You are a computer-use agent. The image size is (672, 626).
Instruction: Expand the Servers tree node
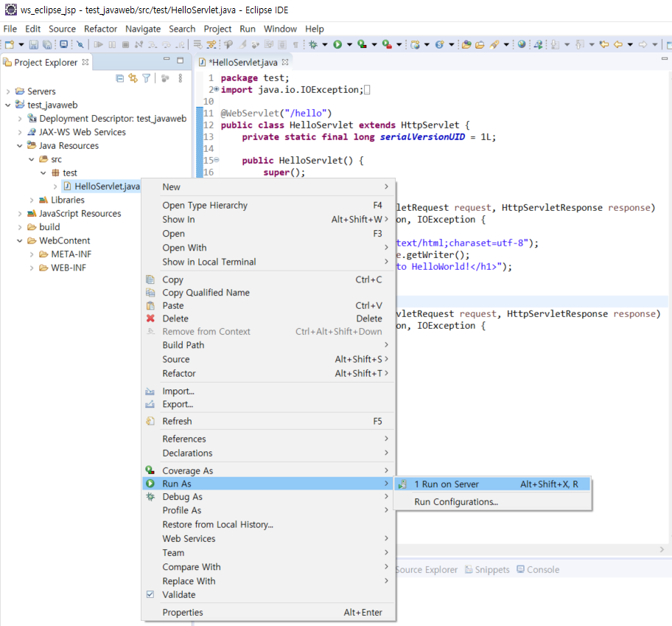pyautogui.click(x=7, y=91)
